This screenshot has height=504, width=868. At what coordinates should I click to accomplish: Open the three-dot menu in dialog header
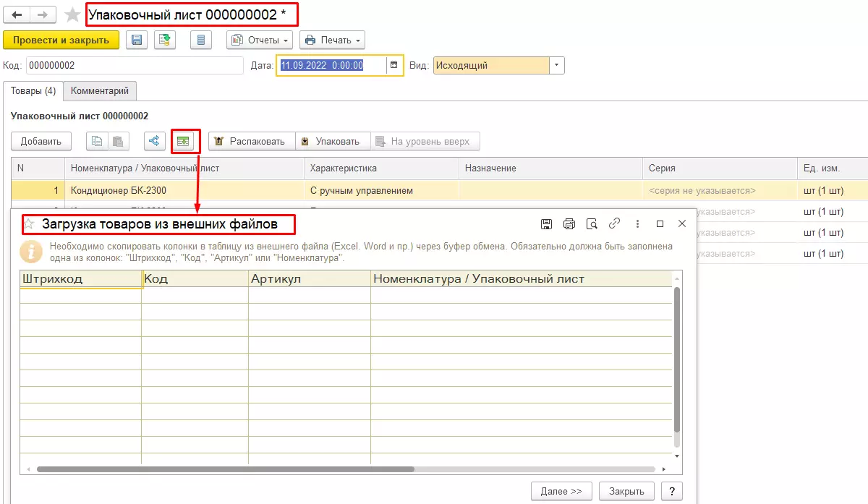(x=637, y=223)
